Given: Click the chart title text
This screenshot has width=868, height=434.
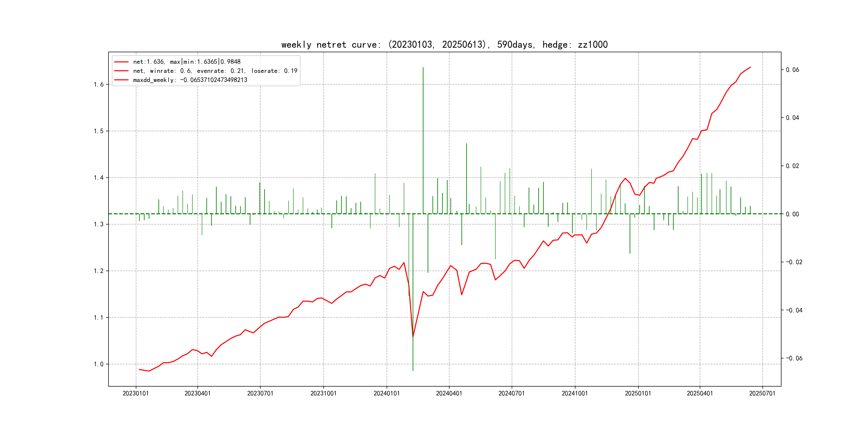Looking at the screenshot, I should (x=444, y=44).
